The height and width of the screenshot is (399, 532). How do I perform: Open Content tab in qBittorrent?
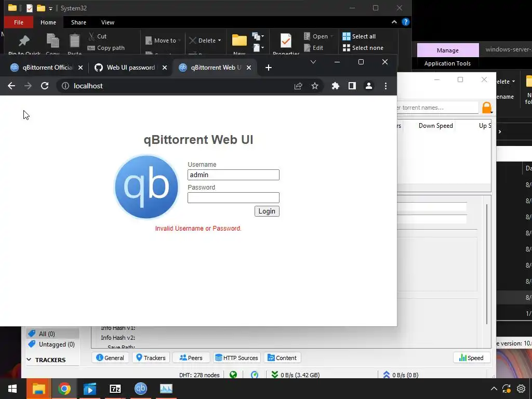click(x=282, y=357)
